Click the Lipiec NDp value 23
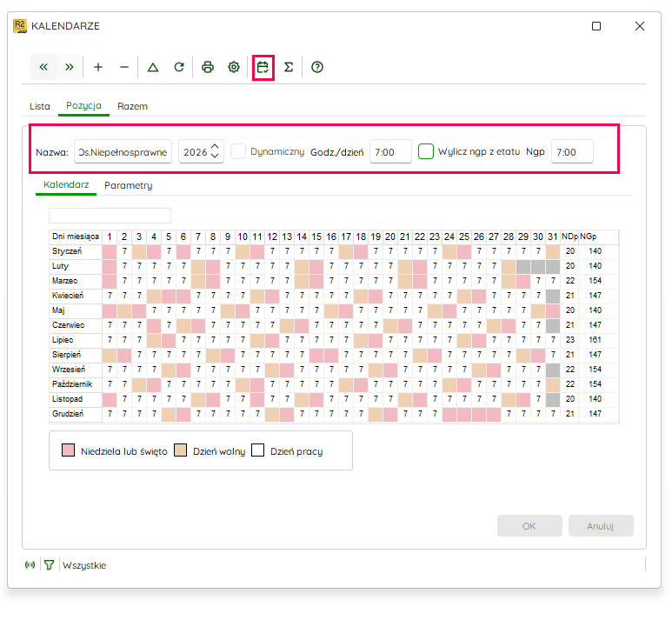This screenshot has width=672, height=620. pos(569,340)
